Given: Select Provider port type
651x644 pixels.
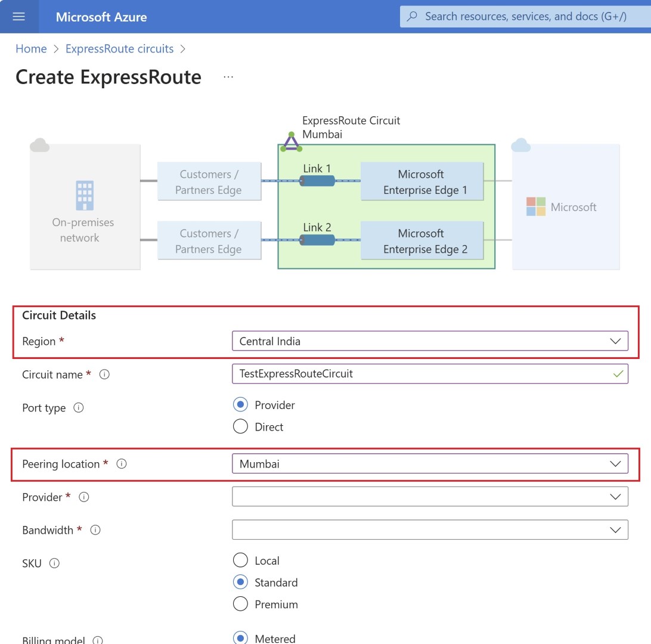Looking at the screenshot, I should point(240,404).
